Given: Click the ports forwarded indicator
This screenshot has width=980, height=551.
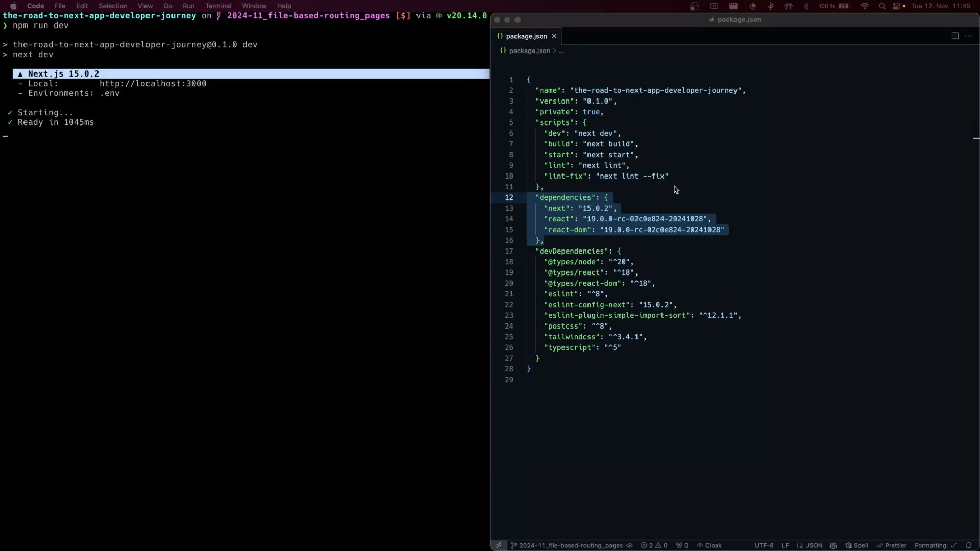Looking at the screenshot, I should tap(682, 545).
